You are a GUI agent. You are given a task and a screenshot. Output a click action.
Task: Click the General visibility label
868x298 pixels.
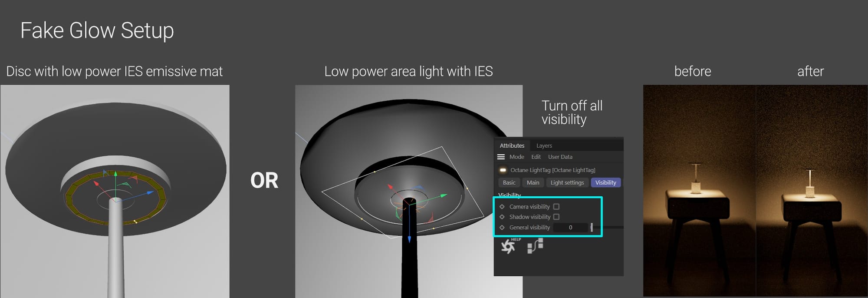click(x=529, y=227)
